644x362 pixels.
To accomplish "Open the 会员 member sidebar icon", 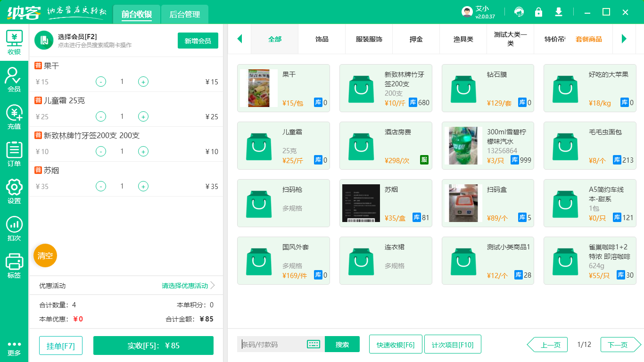I will [14, 79].
